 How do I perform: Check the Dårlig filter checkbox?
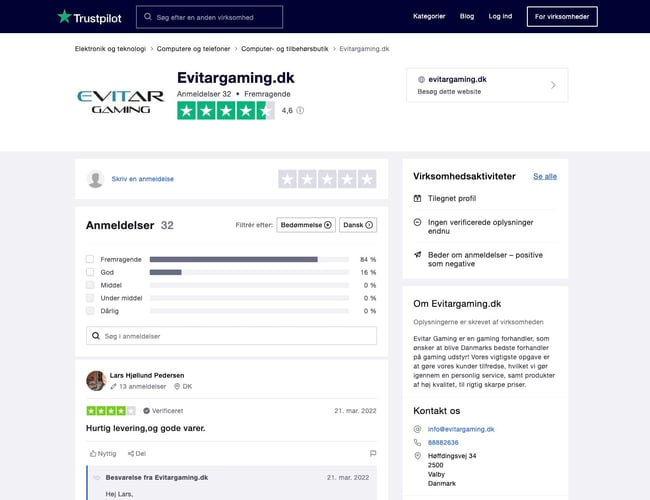(90, 311)
